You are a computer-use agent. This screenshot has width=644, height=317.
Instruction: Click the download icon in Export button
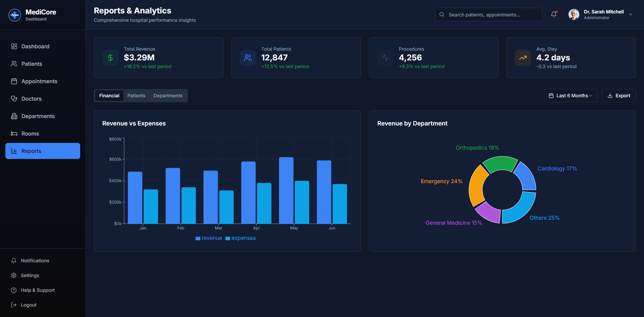[x=610, y=96]
